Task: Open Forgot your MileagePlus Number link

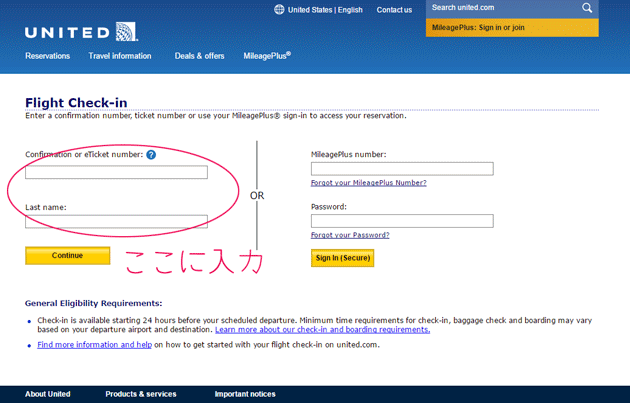Action: (368, 183)
